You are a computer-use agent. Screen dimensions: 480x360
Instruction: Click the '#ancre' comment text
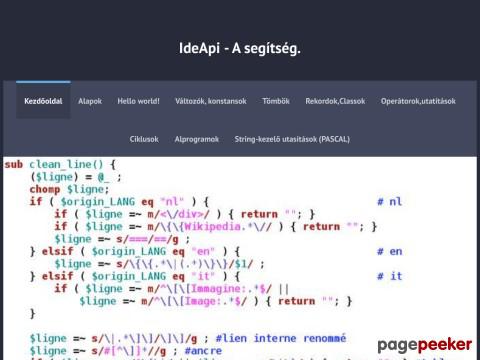point(203,351)
